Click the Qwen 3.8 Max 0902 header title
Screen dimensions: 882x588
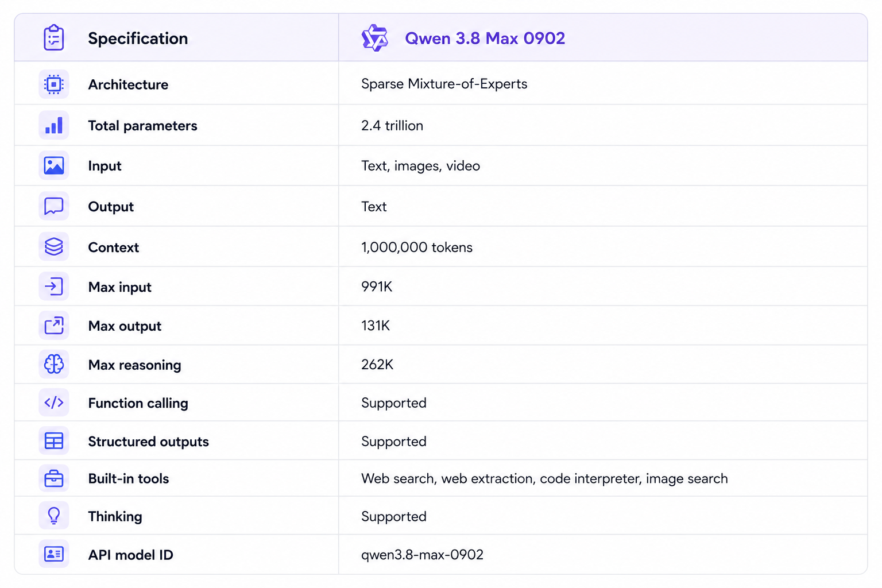coord(485,38)
